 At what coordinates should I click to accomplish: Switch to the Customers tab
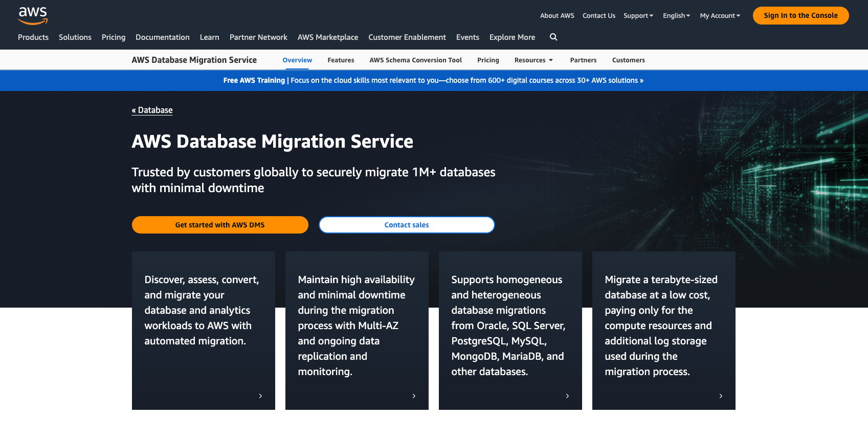pyautogui.click(x=628, y=60)
